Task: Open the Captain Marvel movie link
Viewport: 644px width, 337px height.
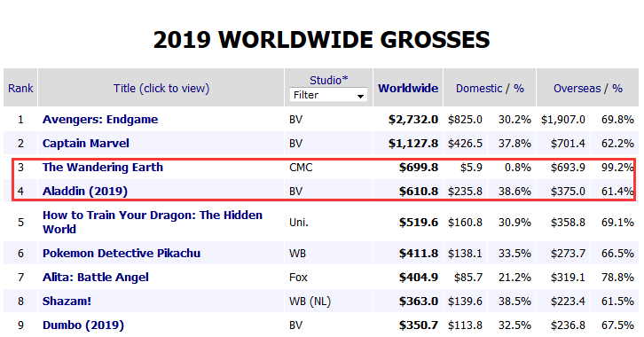Action: [x=85, y=144]
